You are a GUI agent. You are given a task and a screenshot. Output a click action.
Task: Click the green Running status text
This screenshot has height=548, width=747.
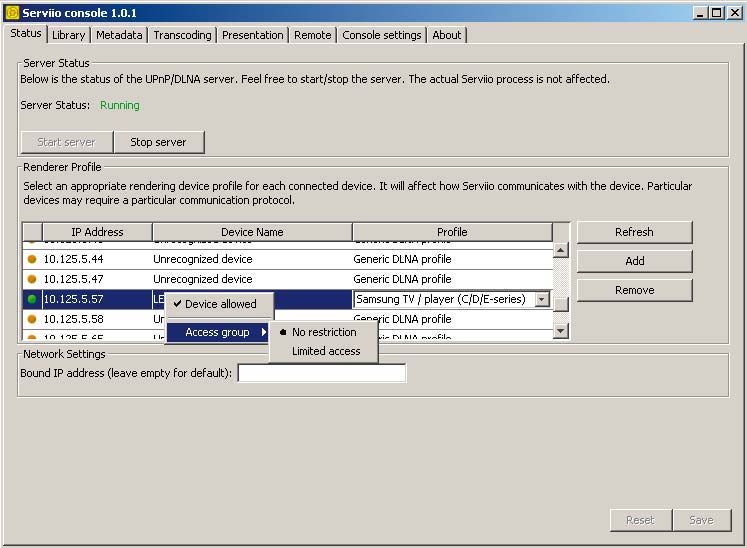[120, 105]
